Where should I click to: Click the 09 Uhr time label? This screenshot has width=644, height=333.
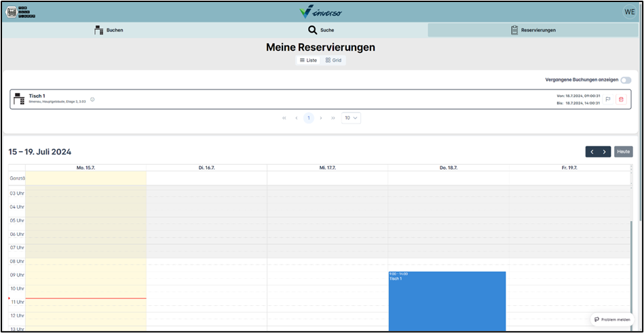coord(17,275)
